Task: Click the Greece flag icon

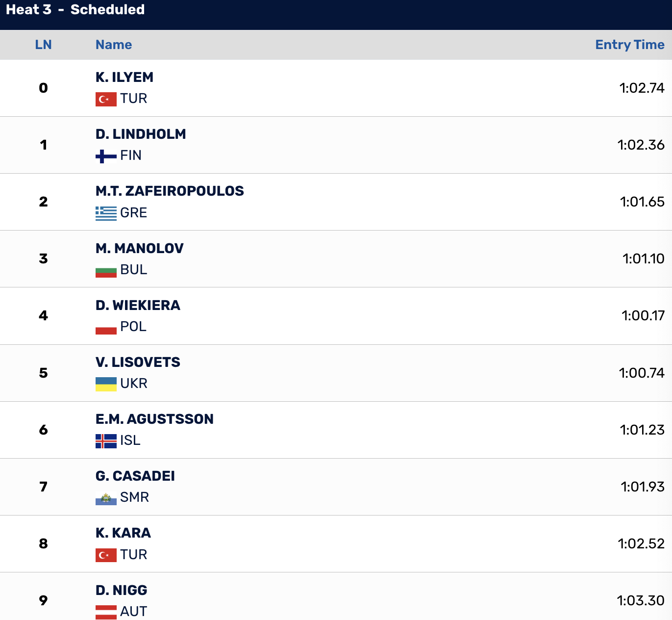Action: tap(106, 213)
